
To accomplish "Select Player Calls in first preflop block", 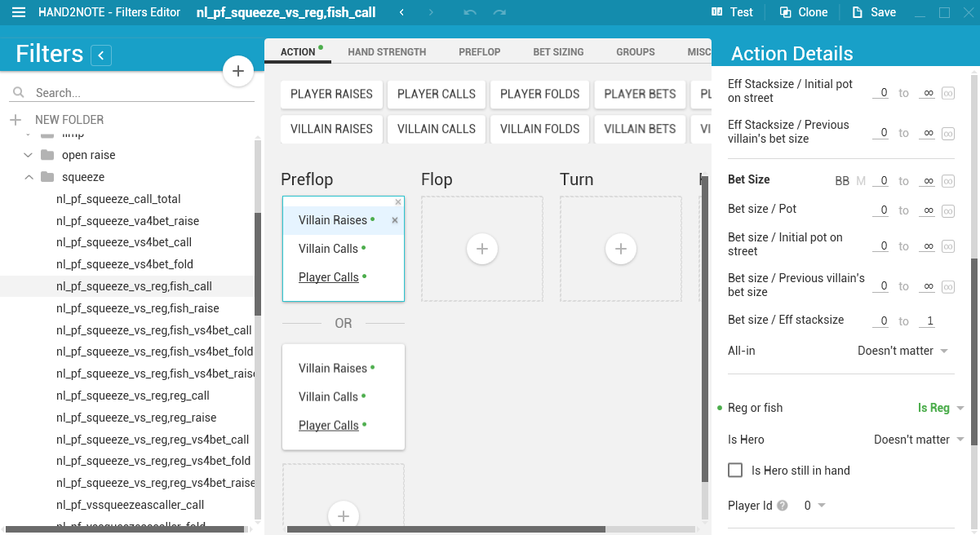I will (x=328, y=277).
